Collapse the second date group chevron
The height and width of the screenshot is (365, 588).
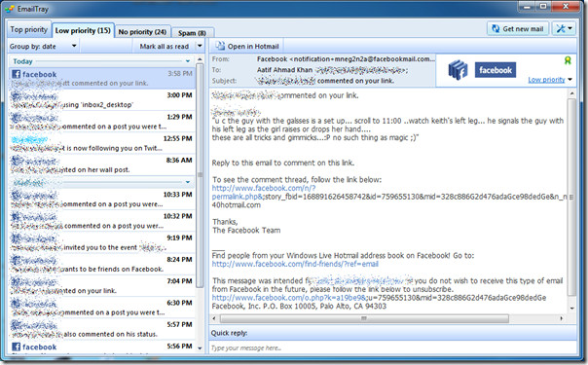pyautogui.click(x=188, y=182)
